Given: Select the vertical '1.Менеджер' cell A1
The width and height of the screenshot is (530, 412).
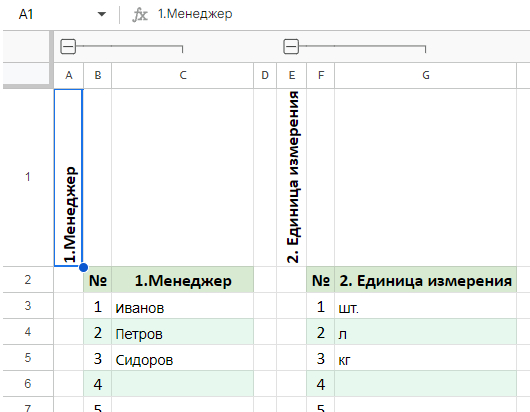Looking at the screenshot, I should coord(69,178).
